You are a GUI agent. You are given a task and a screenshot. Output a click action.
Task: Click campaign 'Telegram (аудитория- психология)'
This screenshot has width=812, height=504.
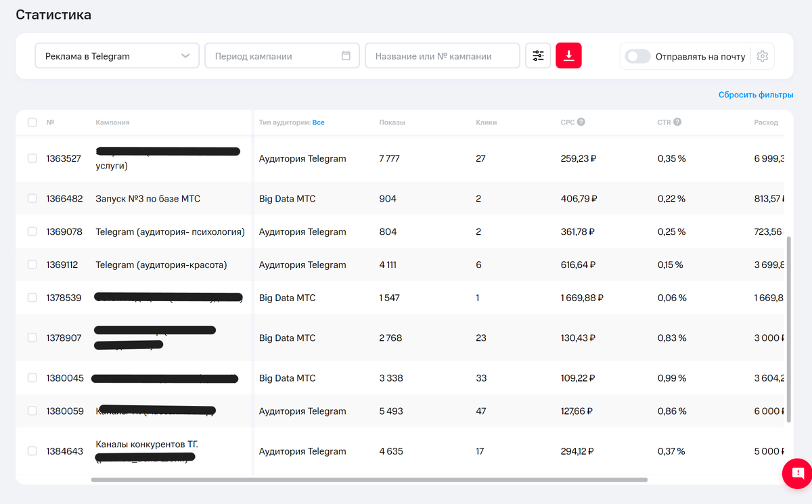point(171,231)
